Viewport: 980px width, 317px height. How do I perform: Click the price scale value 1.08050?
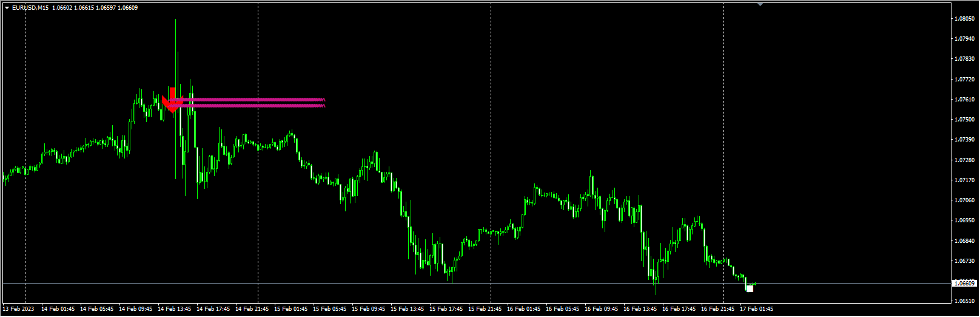click(964, 19)
